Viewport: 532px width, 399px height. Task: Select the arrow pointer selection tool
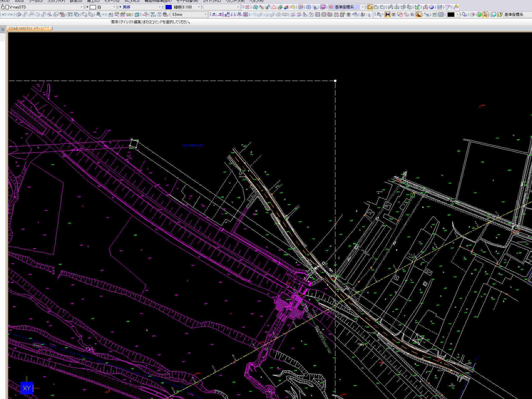coord(485,15)
